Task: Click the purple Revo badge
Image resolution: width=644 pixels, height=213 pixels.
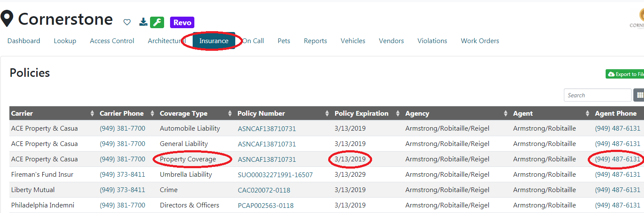Action: [182, 23]
